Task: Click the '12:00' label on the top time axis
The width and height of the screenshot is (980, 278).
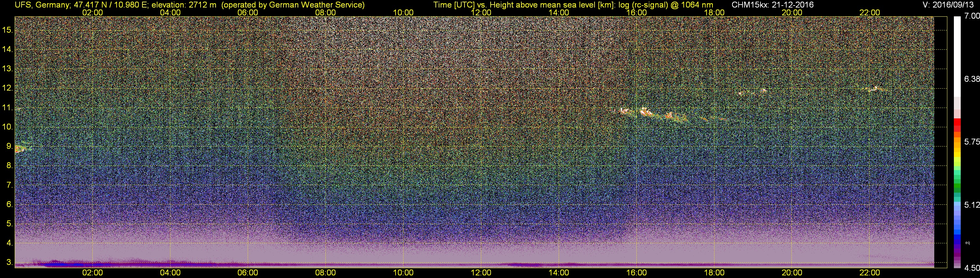Action: (481, 12)
